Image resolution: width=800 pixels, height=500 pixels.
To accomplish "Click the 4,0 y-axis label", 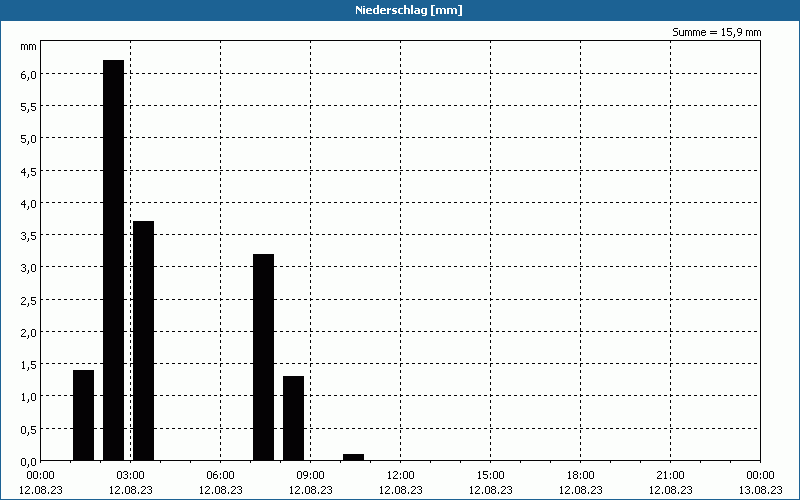I will tap(29, 204).
